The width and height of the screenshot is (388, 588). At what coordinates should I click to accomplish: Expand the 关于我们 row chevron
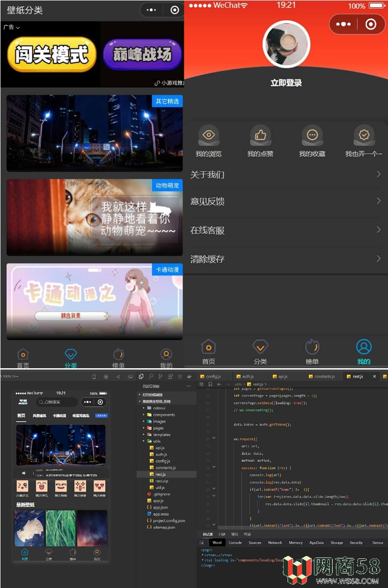tap(379, 174)
